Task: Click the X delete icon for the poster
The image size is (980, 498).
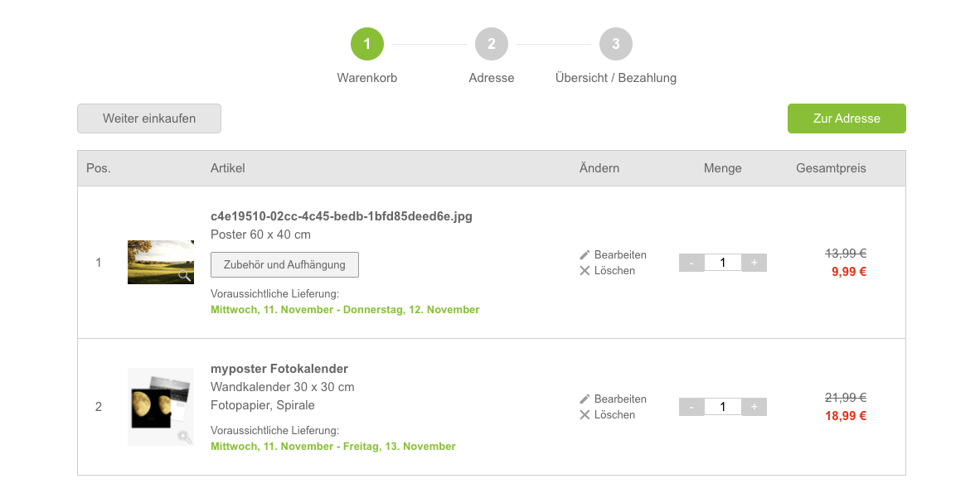Action: pos(585,271)
